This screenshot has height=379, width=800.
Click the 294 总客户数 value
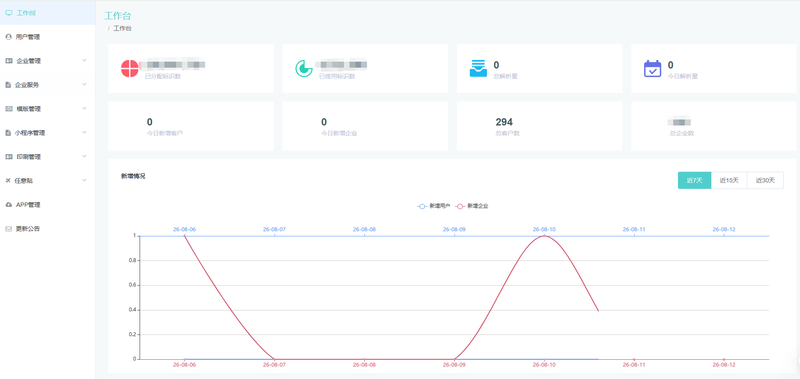(504, 122)
